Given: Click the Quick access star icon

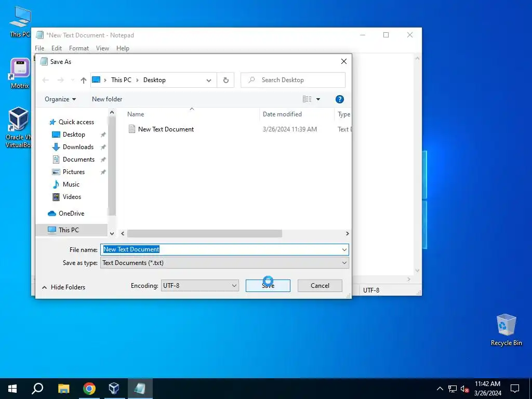Looking at the screenshot, I should (x=52, y=122).
